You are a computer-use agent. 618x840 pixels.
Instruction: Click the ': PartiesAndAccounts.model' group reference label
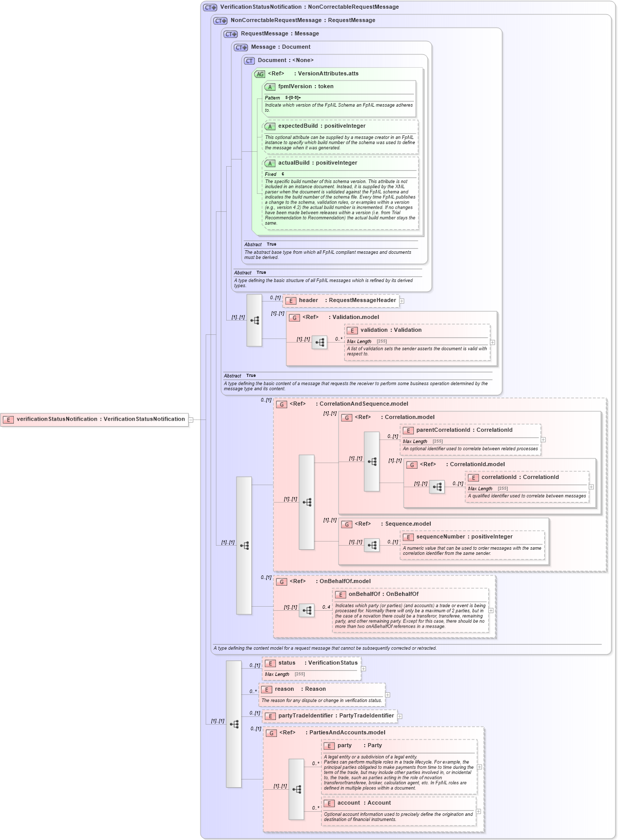346,733
